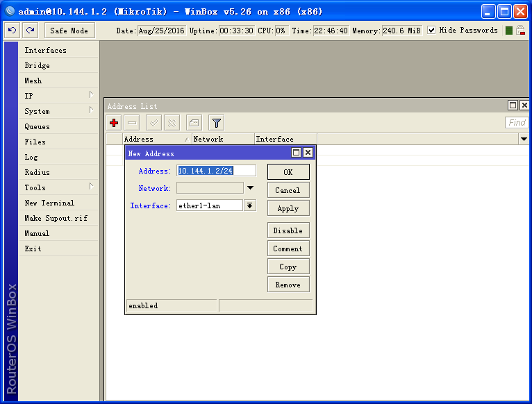Sort by the Network column header
Viewport: 532px width, 404px height.
[223, 139]
